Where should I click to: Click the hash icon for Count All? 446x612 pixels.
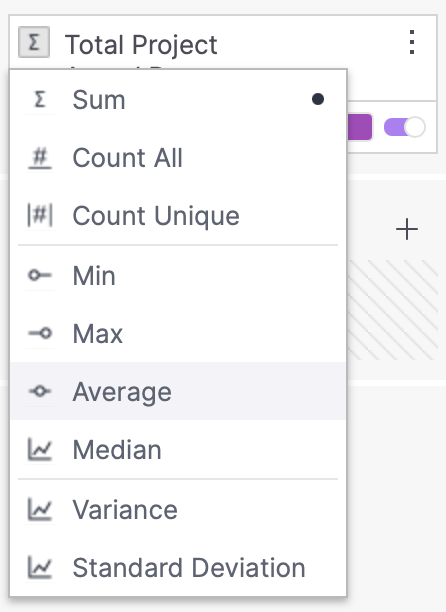point(40,158)
